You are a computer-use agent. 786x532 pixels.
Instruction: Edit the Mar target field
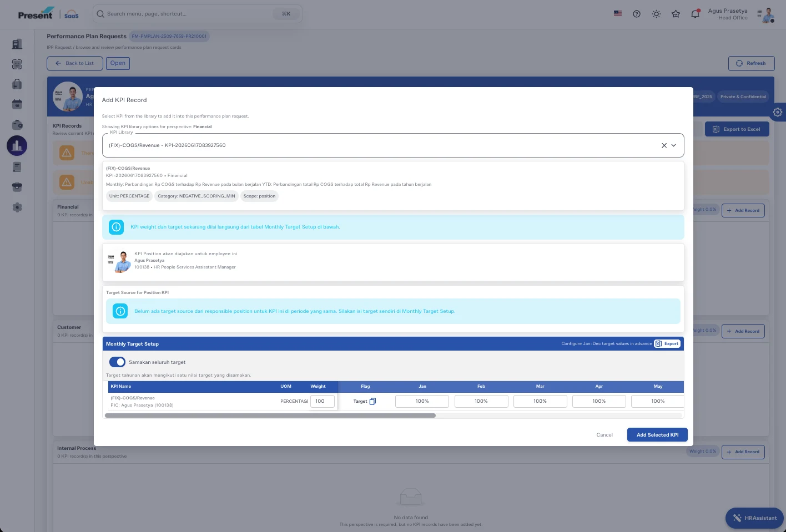pos(540,401)
